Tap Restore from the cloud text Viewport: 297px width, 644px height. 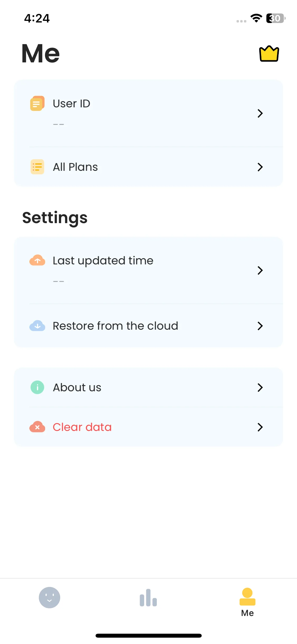pos(115,326)
